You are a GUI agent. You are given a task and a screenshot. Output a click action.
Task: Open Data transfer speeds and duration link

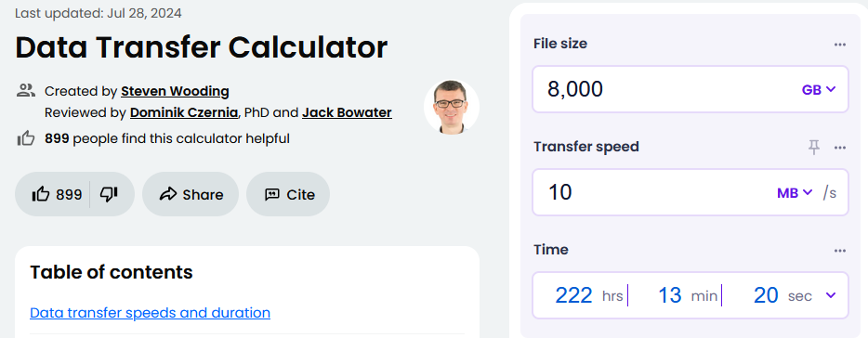[x=150, y=313]
